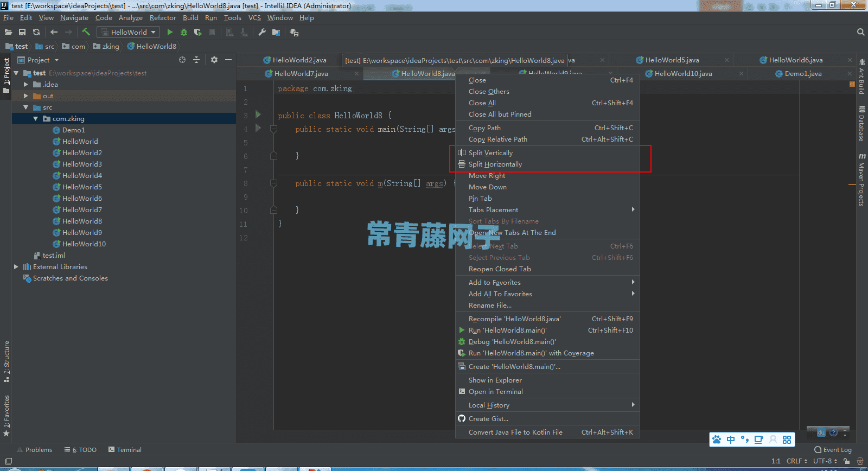Select Close Others in the tab context menu
Screen dimensions: 868x471
pos(547,92)
